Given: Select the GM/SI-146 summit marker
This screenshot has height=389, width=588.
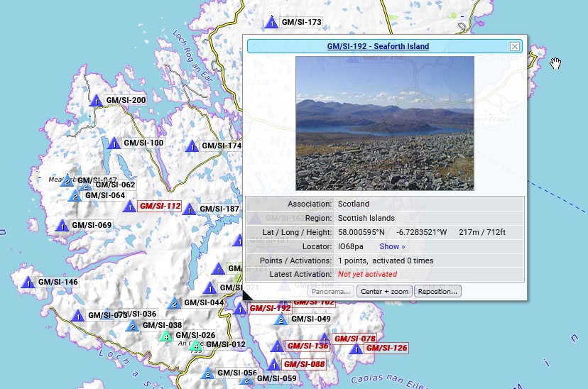Looking at the screenshot, I should pos(28,283).
